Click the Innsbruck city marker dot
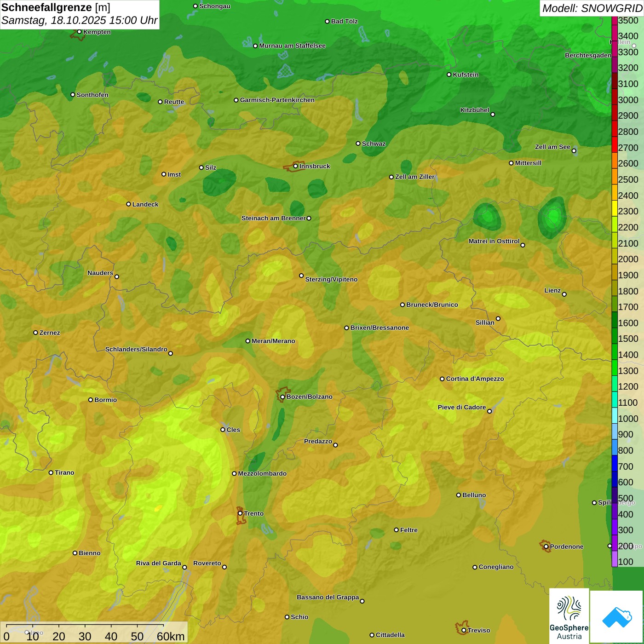The image size is (644, 644). pyautogui.click(x=296, y=166)
